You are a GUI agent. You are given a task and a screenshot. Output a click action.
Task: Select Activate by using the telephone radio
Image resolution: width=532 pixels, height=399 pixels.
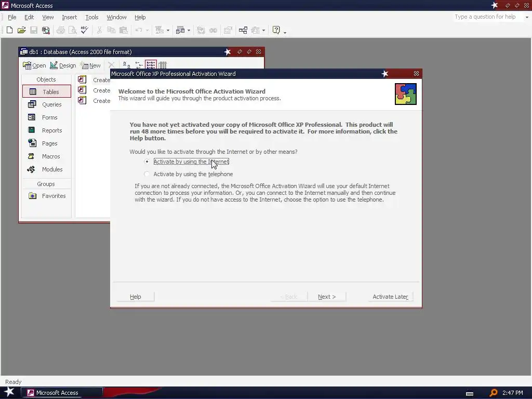(147, 174)
